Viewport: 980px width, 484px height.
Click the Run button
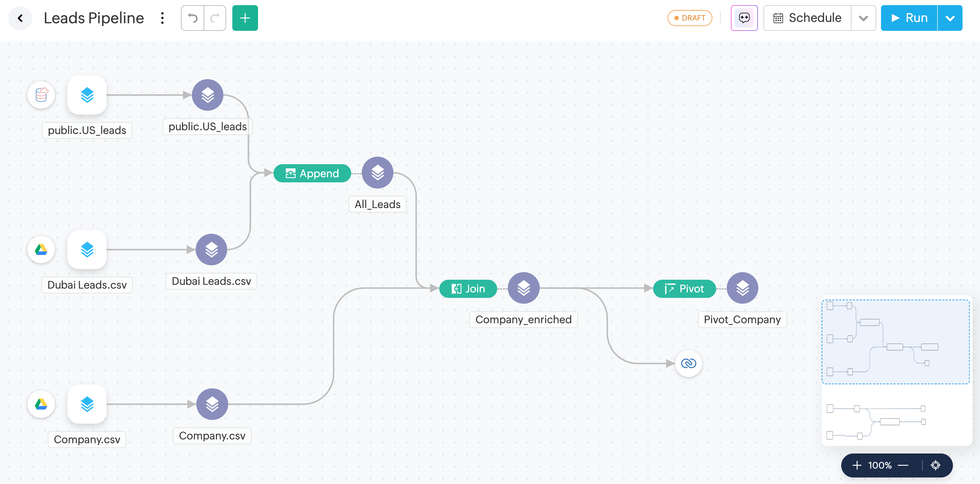pos(909,18)
